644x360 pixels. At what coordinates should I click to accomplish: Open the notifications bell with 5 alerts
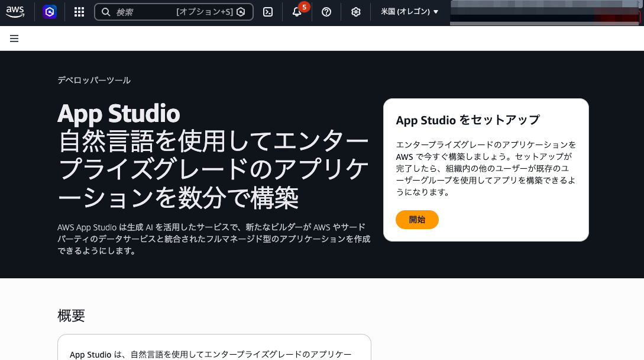click(296, 12)
